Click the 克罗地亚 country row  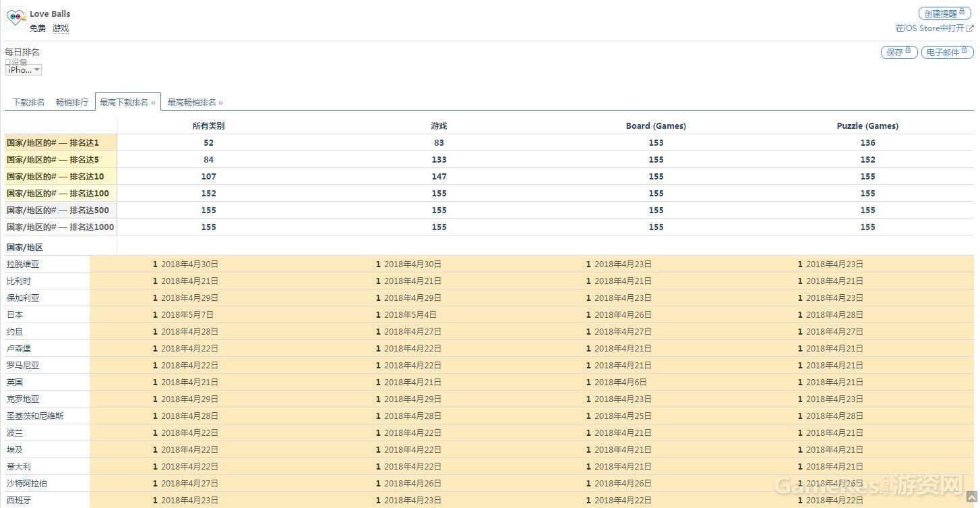coord(489,399)
